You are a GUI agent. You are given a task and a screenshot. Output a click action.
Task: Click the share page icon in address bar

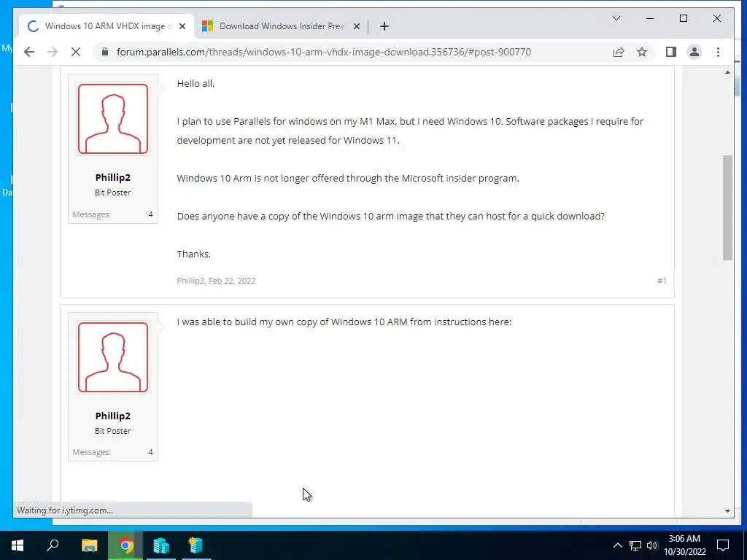pos(619,52)
